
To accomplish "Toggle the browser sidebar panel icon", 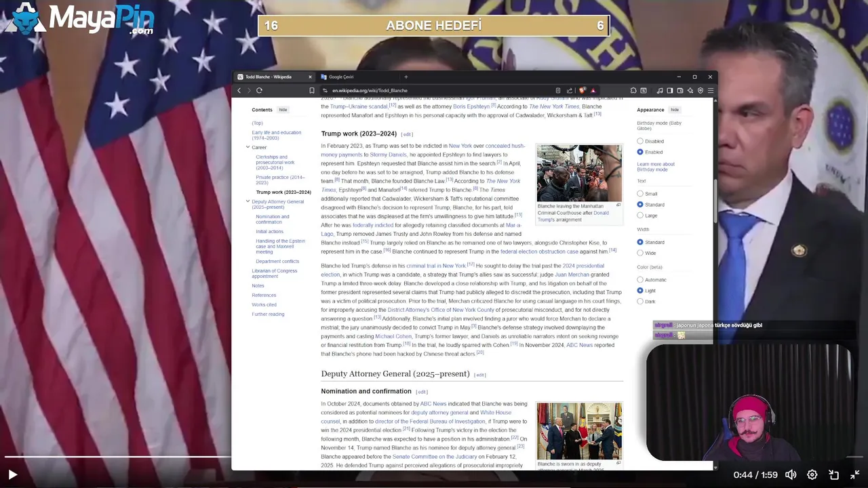I will pos(670,90).
